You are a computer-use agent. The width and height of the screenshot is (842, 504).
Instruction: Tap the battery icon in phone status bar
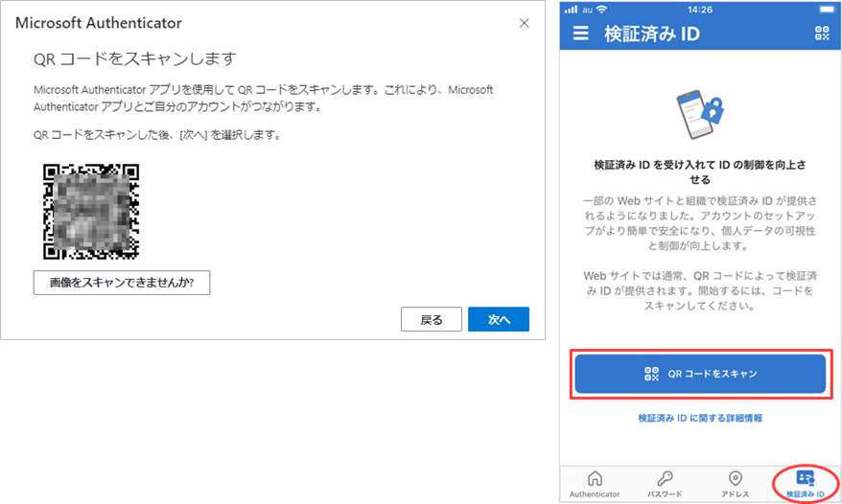(x=827, y=10)
